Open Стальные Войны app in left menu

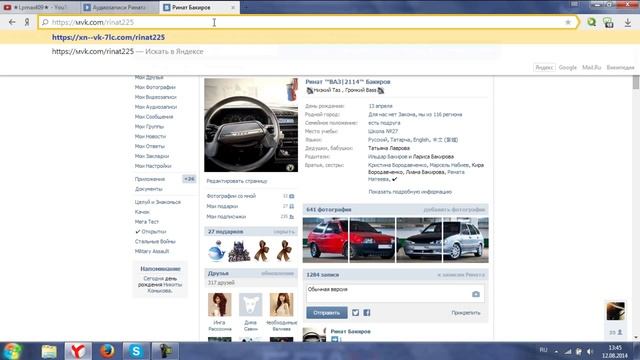pyautogui.click(x=155, y=241)
